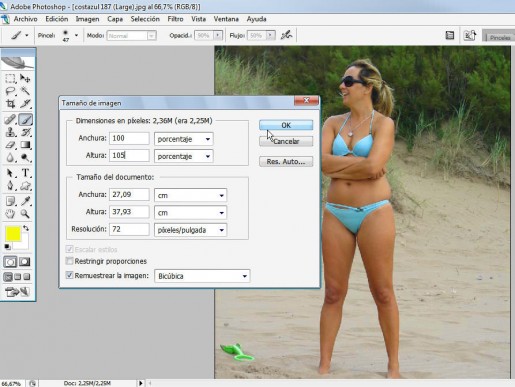The width and height of the screenshot is (515, 387).
Task: Open the pixeles/pulgada resolution unit dropdown
Action: pyautogui.click(x=190, y=230)
